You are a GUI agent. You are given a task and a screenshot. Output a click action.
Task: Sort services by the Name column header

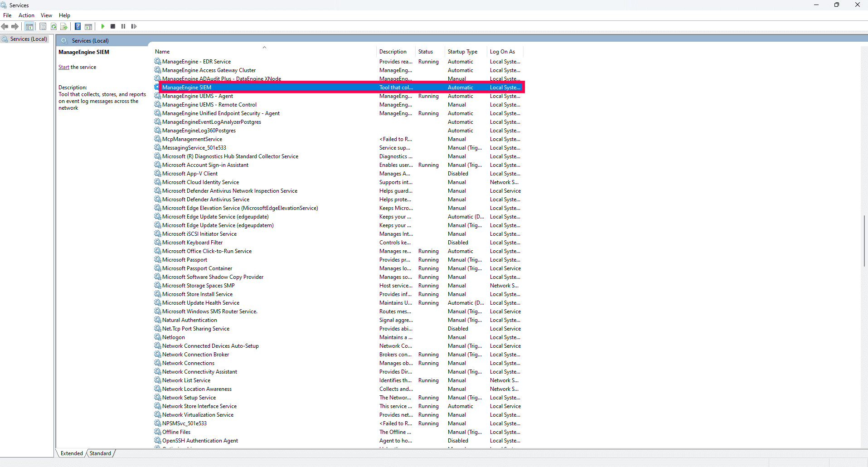(x=265, y=52)
